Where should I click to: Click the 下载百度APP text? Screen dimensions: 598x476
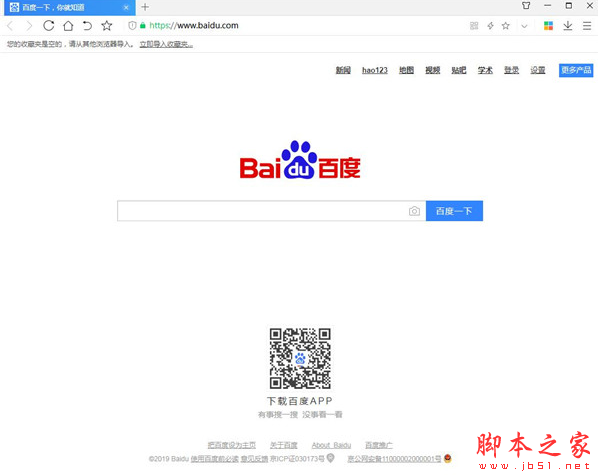(300, 401)
